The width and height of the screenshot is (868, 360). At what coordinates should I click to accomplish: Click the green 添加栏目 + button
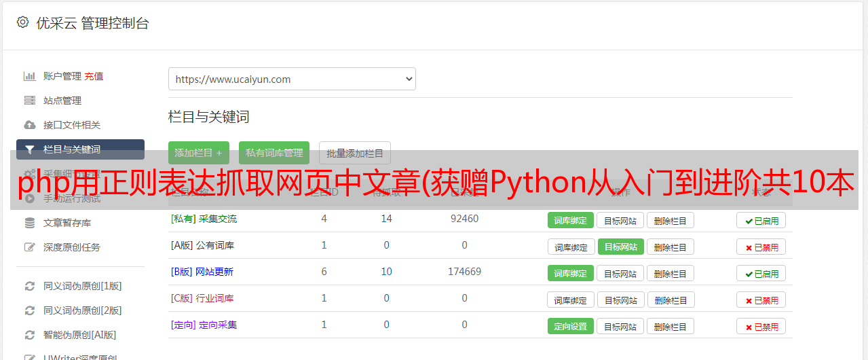(x=199, y=153)
